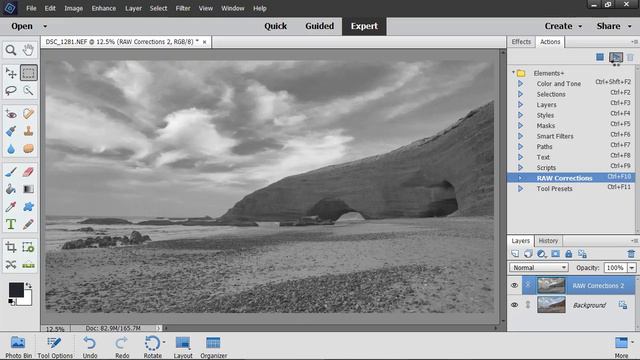The width and height of the screenshot is (640, 360).
Task: Open the Filter menu
Action: pos(183,8)
